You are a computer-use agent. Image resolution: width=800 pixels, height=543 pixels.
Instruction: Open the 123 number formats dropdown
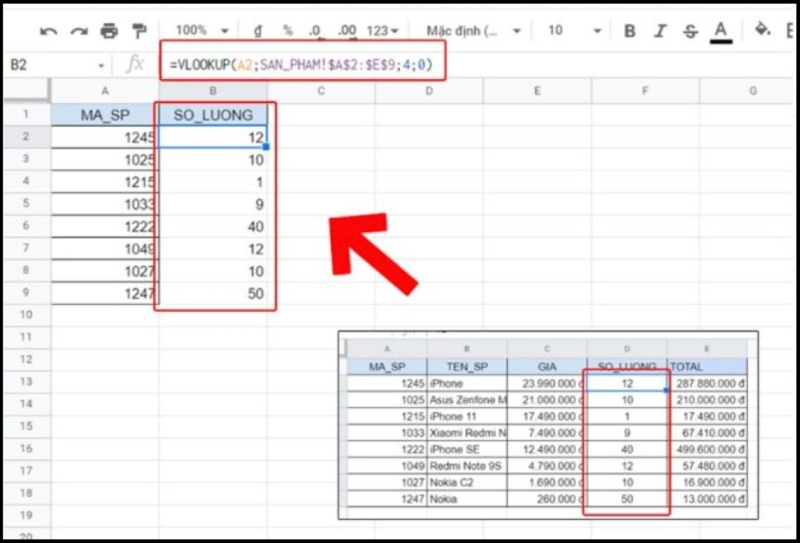[x=383, y=31]
